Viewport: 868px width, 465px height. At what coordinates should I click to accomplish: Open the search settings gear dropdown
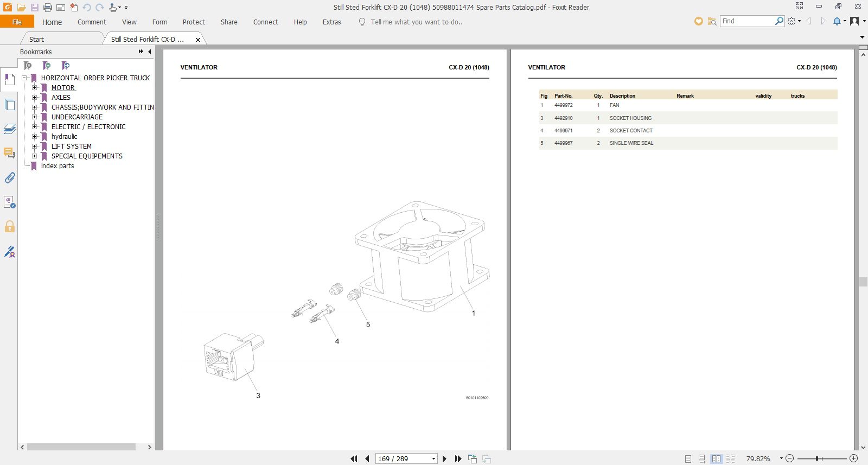(794, 21)
